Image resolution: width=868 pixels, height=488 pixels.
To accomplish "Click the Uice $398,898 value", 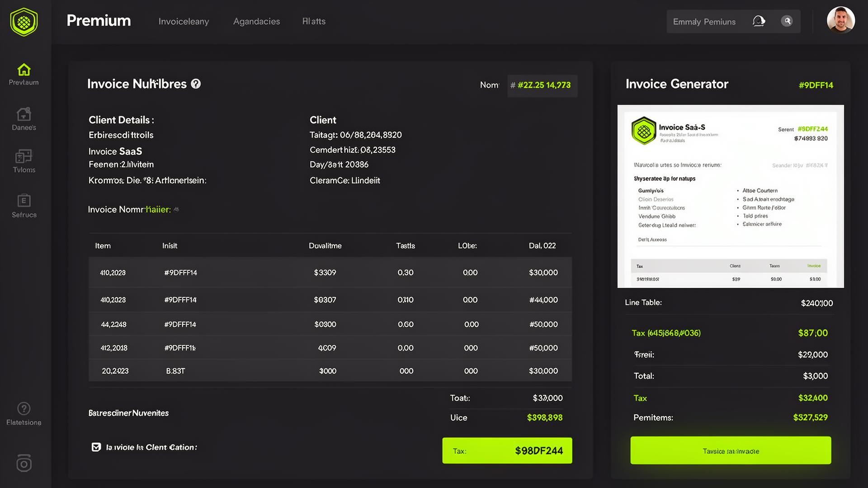I will [545, 418].
